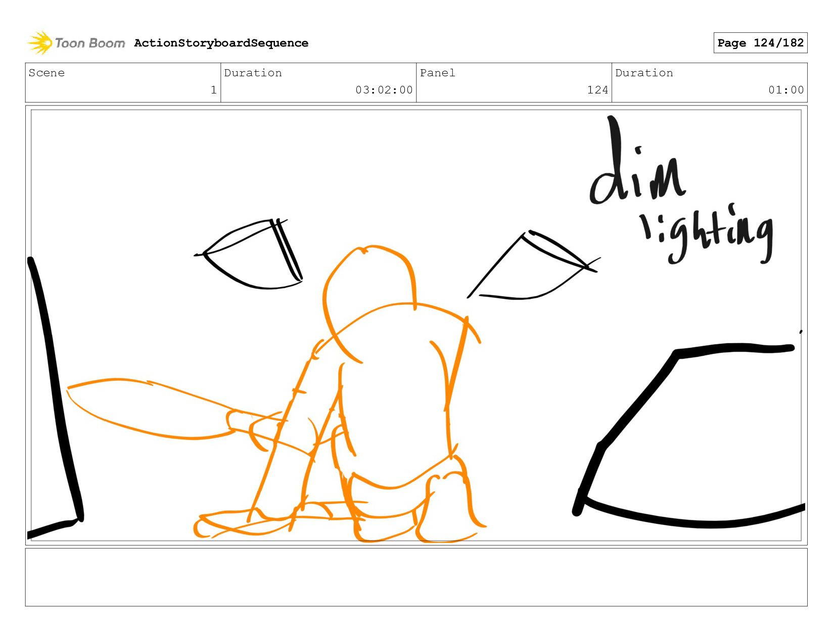Click the Toon Boom logo
834x644 pixels.
click(x=76, y=43)
